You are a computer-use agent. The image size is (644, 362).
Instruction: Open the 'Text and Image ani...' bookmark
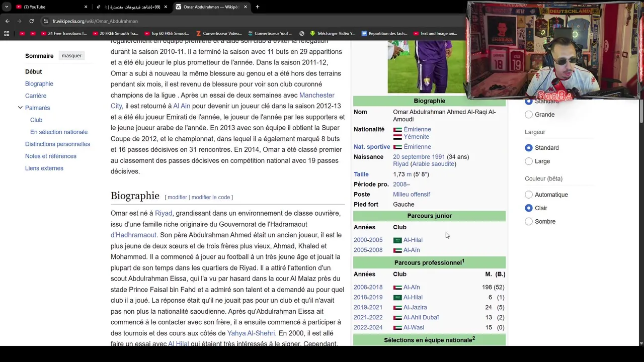click(x=435, y=34)
